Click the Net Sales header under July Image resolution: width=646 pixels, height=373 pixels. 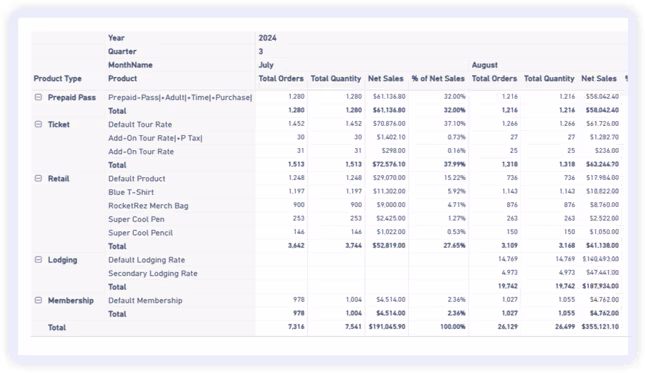386,78
